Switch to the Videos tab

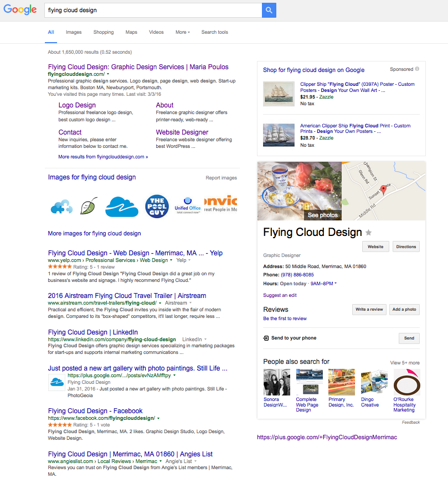(156, 32)
